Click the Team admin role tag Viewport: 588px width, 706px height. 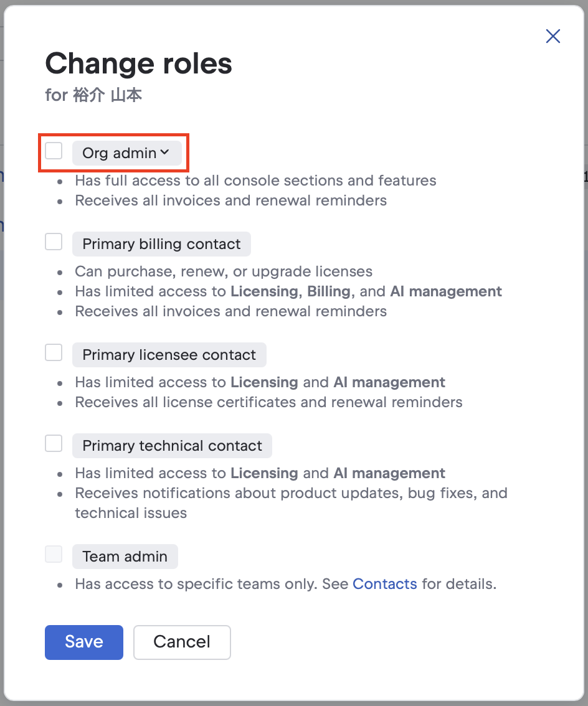pyautogui.click(x=125, y=557)
